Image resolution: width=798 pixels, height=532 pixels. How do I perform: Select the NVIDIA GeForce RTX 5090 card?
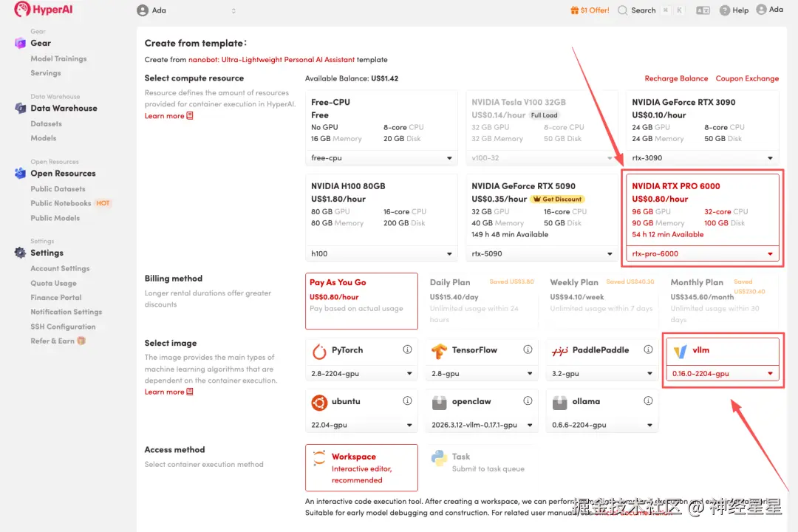542,218
